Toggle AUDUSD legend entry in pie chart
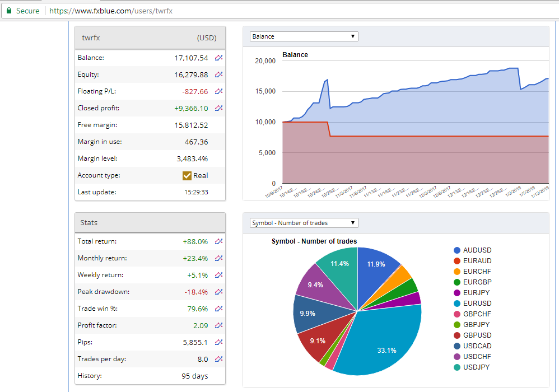Screen dimensions: 559x392 472,250
